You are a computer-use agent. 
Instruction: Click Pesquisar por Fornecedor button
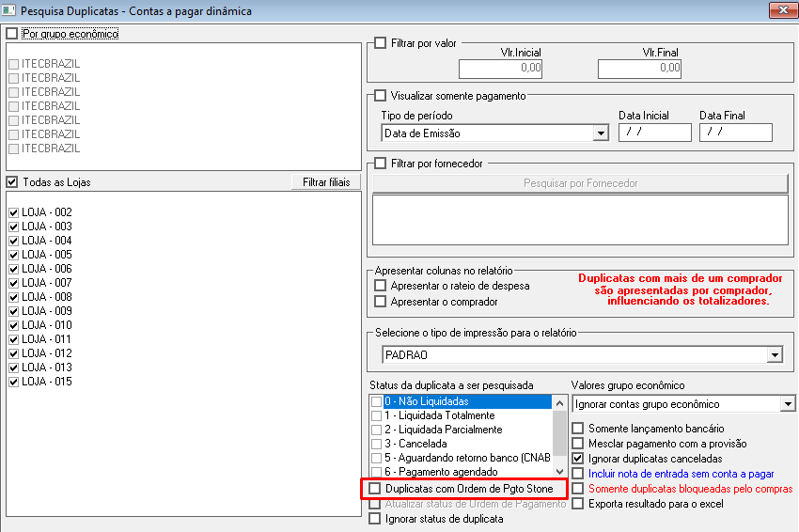580,183
